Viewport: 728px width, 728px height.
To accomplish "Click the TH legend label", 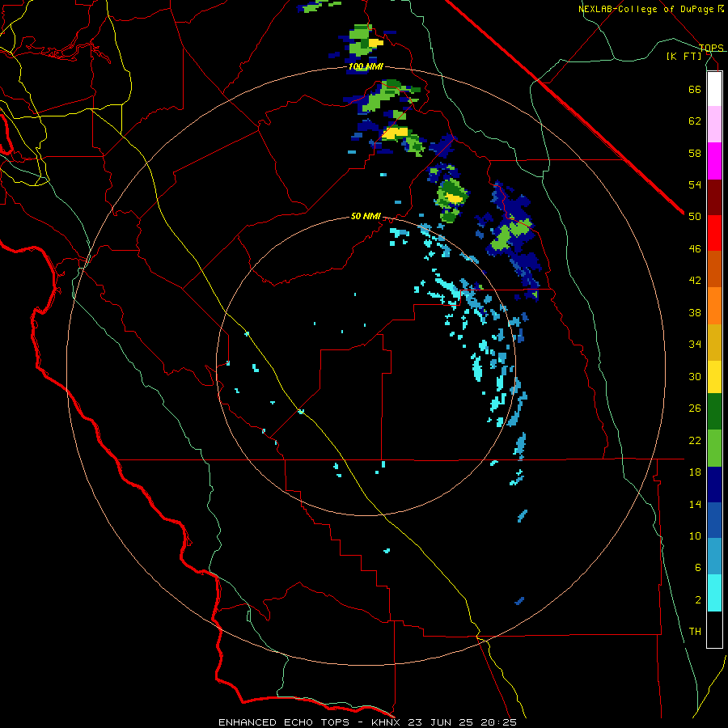I will (695, 632).
